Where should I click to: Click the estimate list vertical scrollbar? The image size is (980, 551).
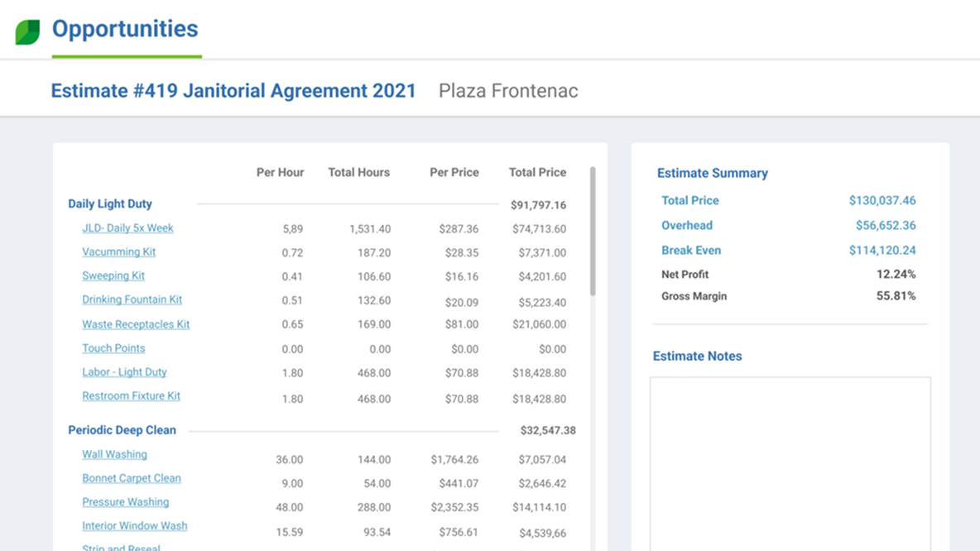pos(593,232)
